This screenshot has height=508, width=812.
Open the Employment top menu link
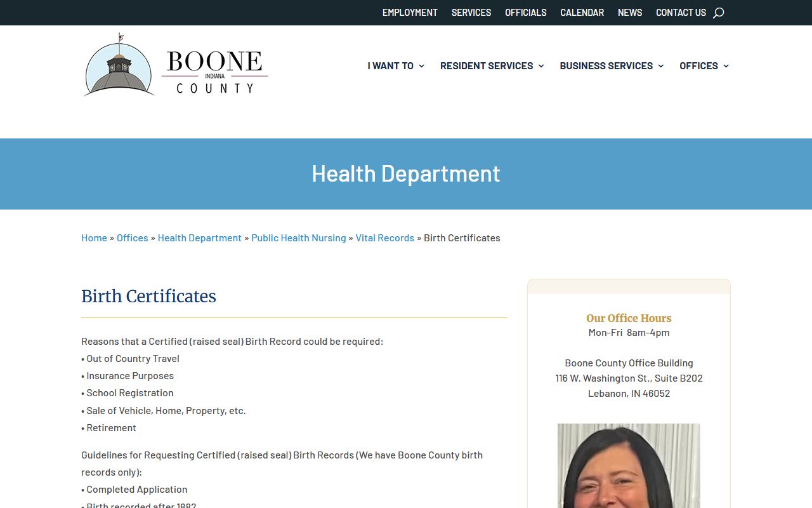410,13
